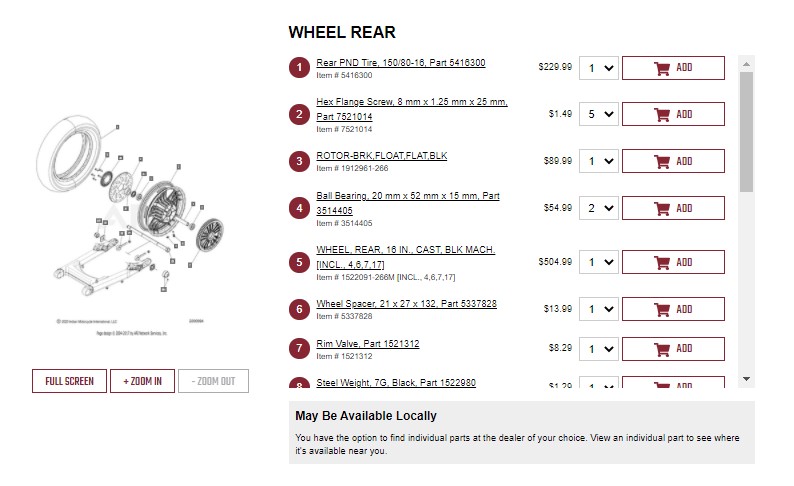
Task: Open quantity dropdown for Ball Bearing
Action: (599, 208)
